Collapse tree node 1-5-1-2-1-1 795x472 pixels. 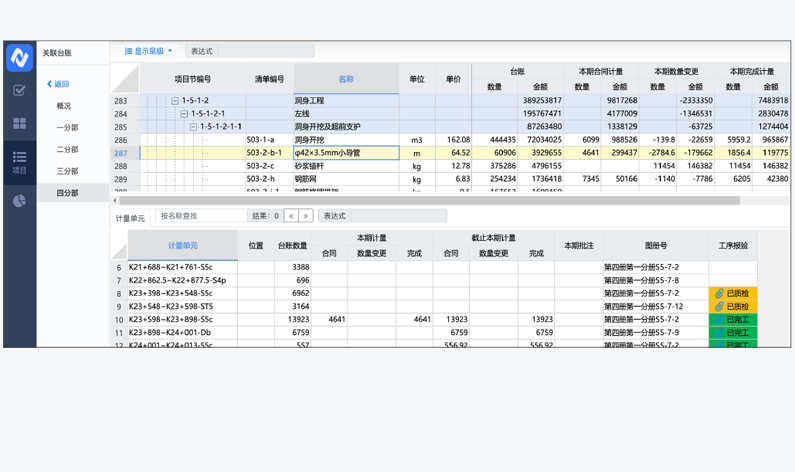[194, 127]
